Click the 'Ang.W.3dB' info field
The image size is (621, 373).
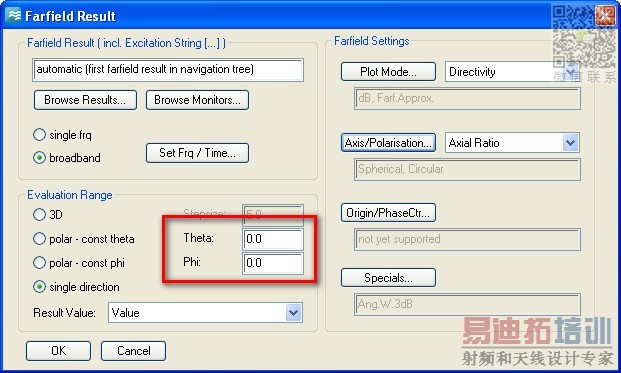pyautogui.click(x=467, y=304)
